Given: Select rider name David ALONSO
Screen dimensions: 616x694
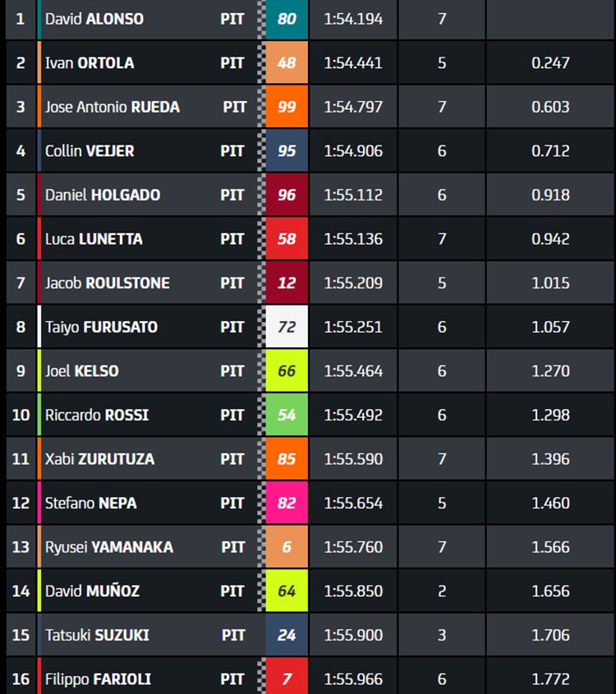Looking at the screenshot, I should click(94, 19).
